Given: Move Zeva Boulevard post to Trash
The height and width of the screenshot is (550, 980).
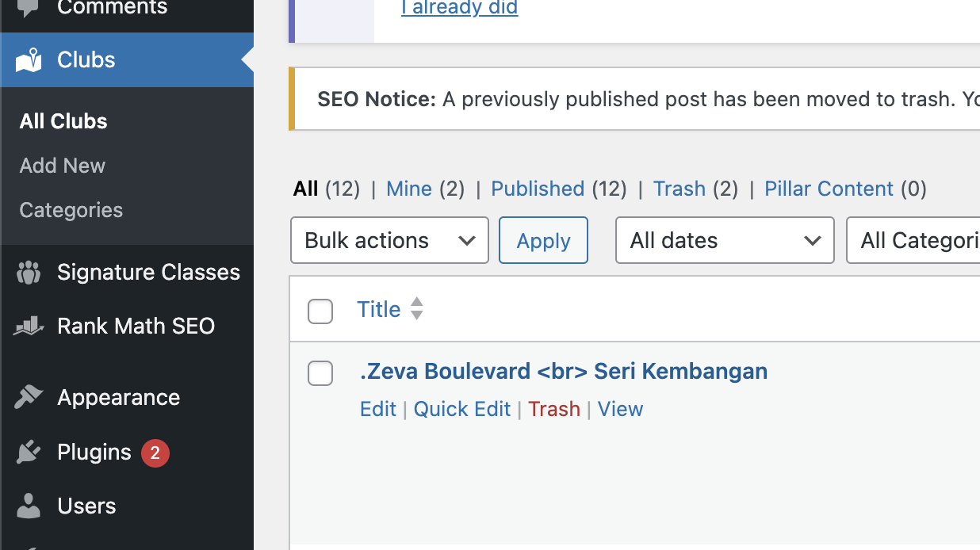Looking at the screenshot, I should tap(554, 409).
